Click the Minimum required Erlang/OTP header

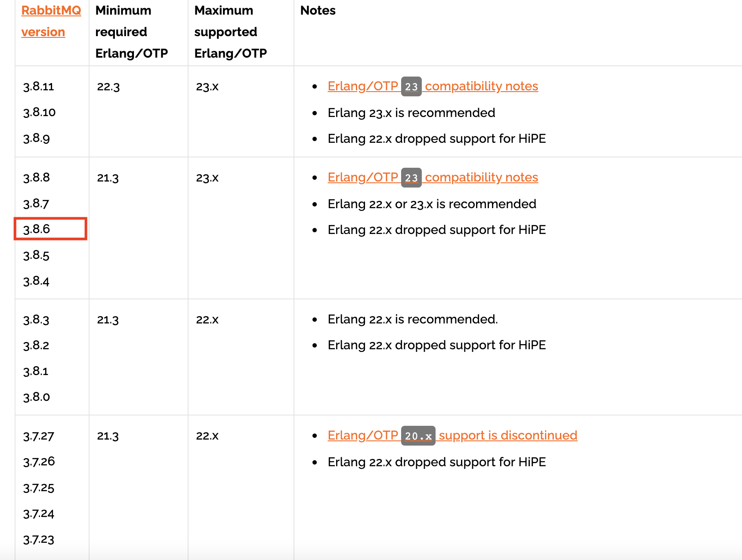coord(131,32)
